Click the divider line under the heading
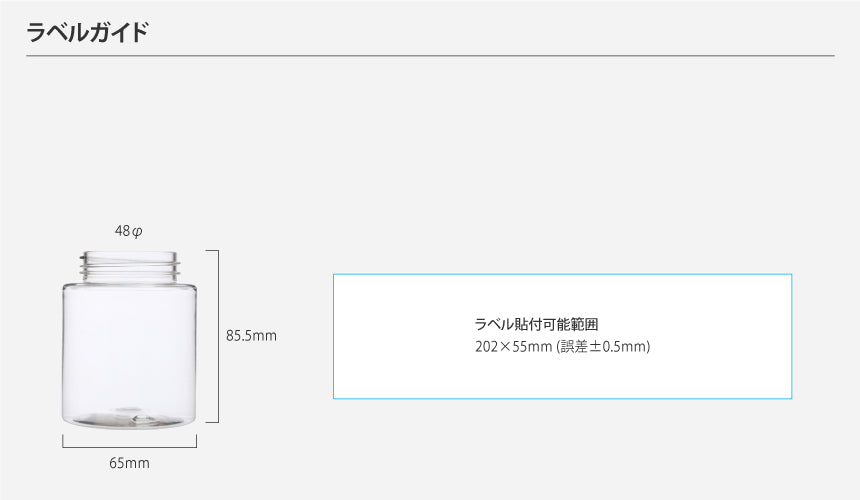 tap(430, 56)
